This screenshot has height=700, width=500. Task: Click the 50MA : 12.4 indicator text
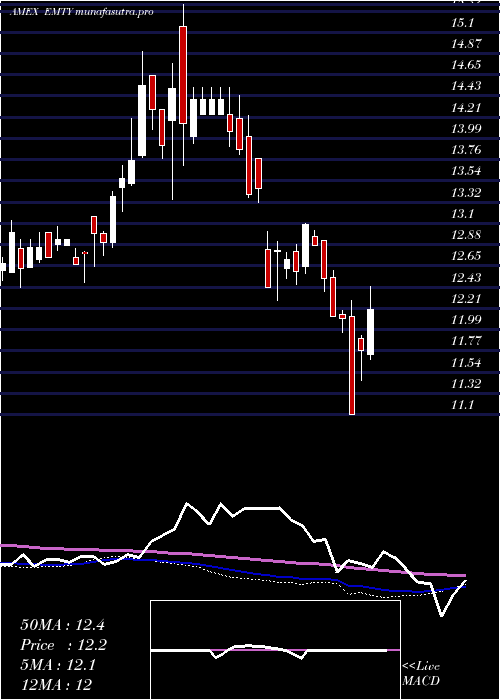[x=62, y=625]
